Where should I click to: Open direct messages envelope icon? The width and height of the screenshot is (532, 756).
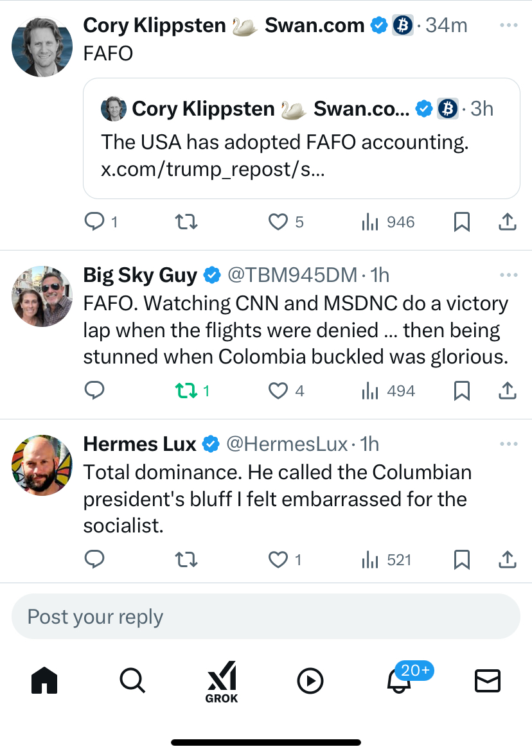[x=488, y=681]
